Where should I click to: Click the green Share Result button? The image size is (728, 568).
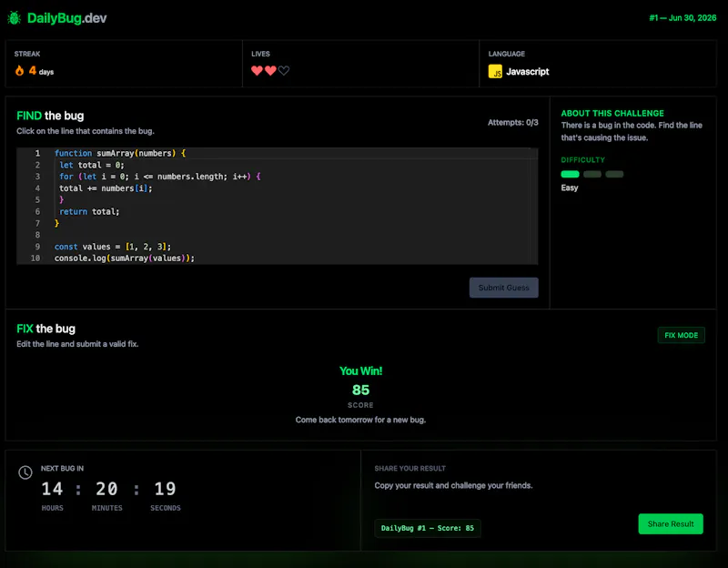click(x=671, y=524)
